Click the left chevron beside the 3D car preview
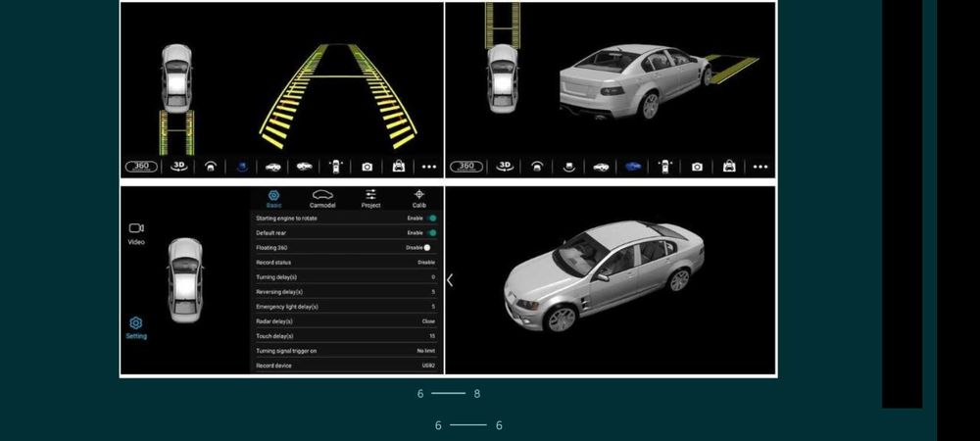980x441 pixels. tap(450, 280)
